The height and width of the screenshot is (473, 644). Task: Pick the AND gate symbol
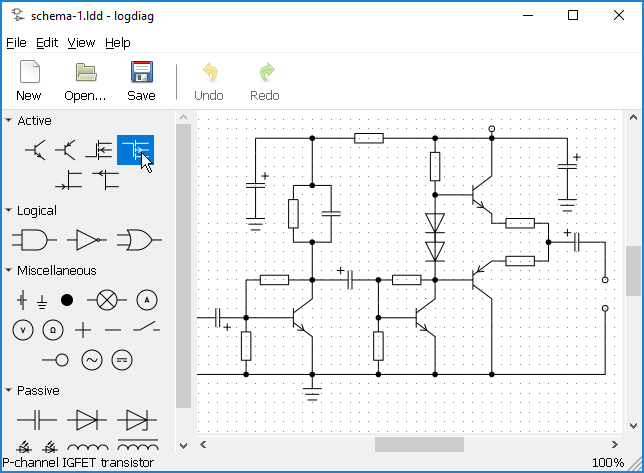33,240
